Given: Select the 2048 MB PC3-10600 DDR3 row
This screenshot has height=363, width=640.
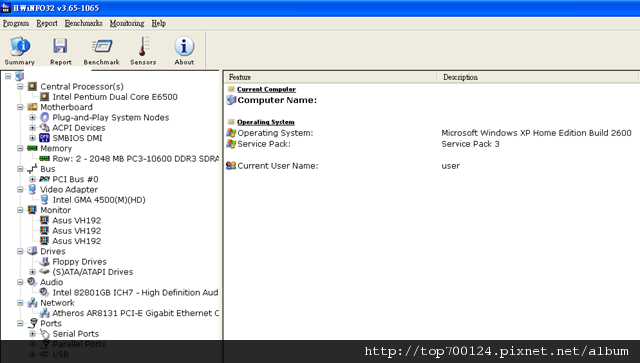Looking at the screenshot, I should coord(136,158).
